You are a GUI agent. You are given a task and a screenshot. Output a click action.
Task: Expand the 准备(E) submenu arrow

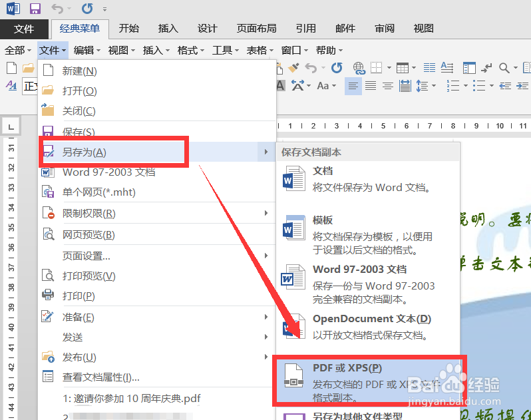266,317
